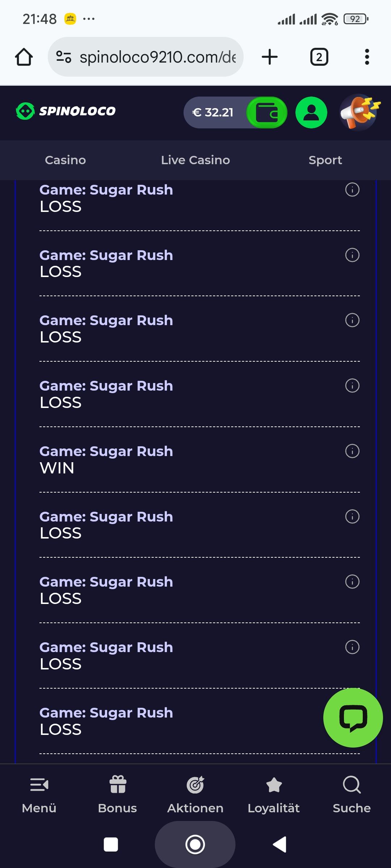Tap the Spinoloco logo
The height and width of the screenshot is (868, 391).
(66, 111)
